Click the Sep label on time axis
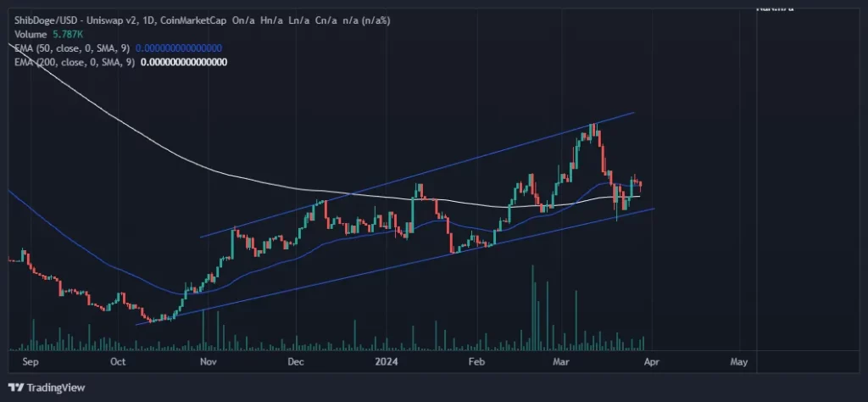Viewport: 868px width, 402px height. coord(29,362)
